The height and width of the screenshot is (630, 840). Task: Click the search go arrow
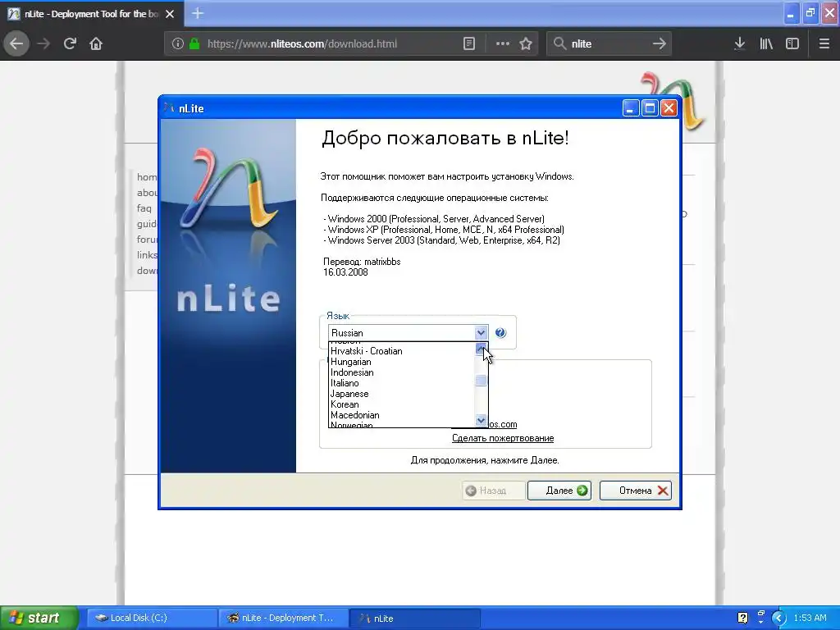(x=659, y=44)
